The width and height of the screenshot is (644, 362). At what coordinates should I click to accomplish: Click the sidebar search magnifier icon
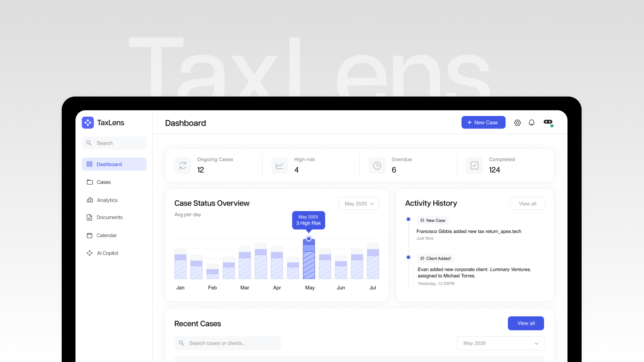[x=89, y=143]
